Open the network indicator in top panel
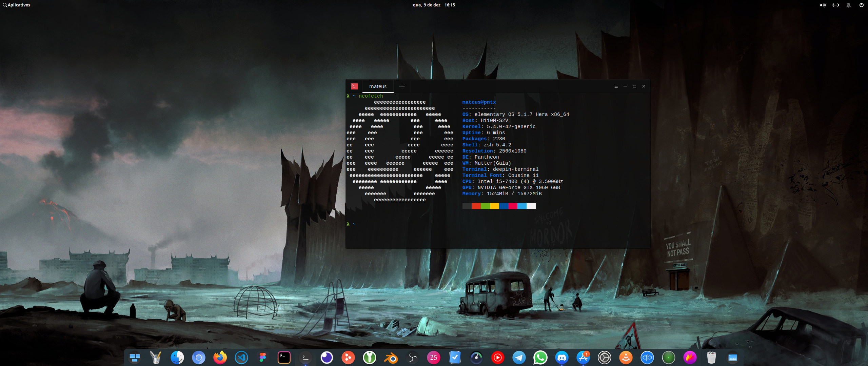 tap(836, 5)
